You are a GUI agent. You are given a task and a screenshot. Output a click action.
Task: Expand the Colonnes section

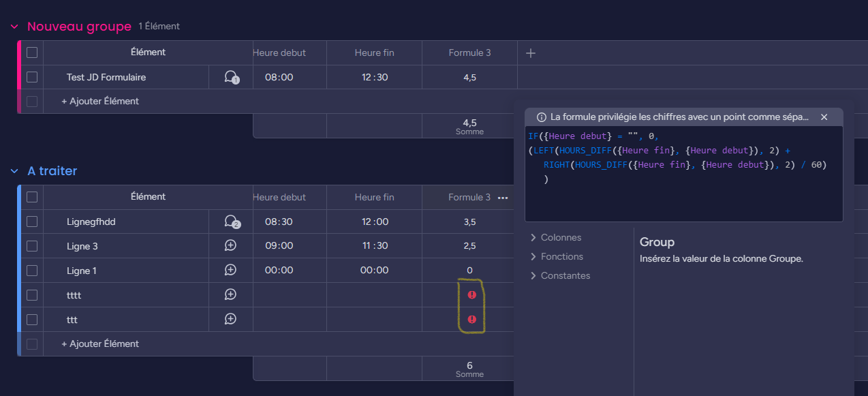[555, 238]
